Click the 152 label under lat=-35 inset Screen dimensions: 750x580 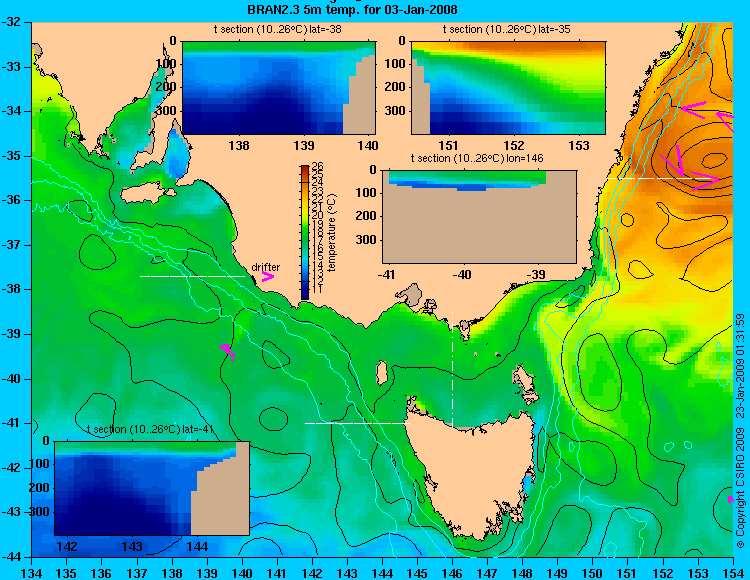514,145
